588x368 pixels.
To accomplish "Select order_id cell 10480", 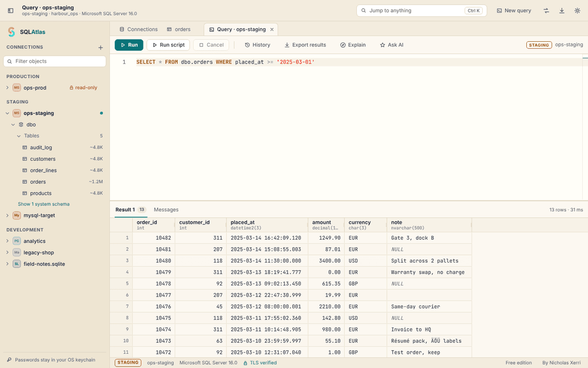I will 153,261.
